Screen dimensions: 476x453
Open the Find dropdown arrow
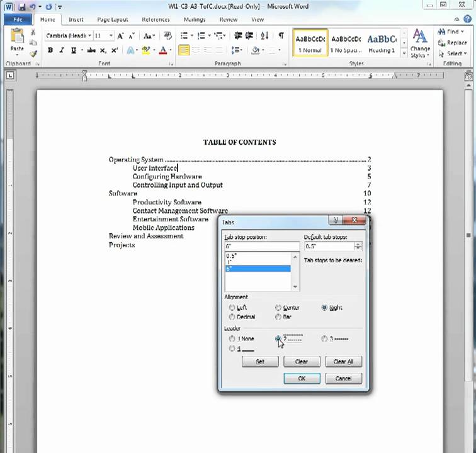462,31
